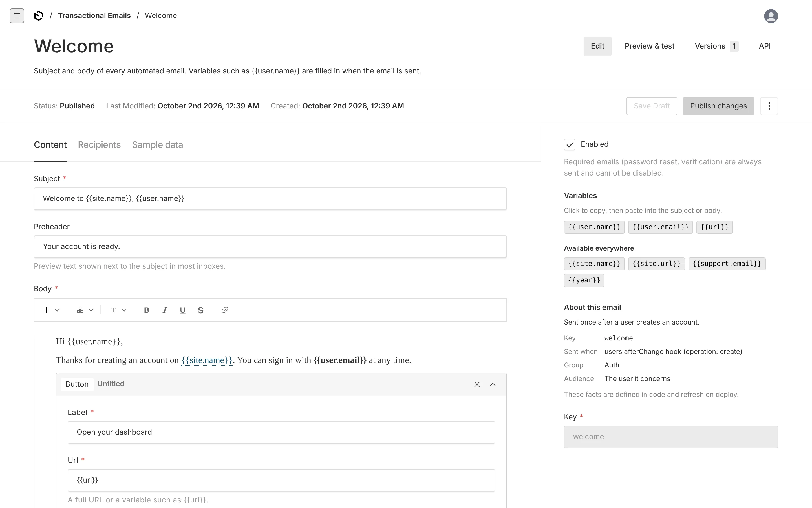Click into the Preheader input field
The height and width of the screenshot is (508, 812).
click(270, 247)
